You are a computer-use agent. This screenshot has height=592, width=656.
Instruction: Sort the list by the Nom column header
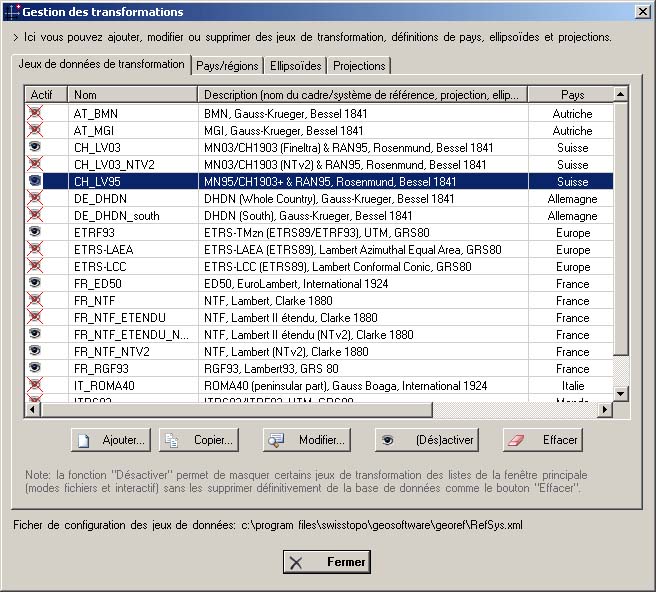132,94
